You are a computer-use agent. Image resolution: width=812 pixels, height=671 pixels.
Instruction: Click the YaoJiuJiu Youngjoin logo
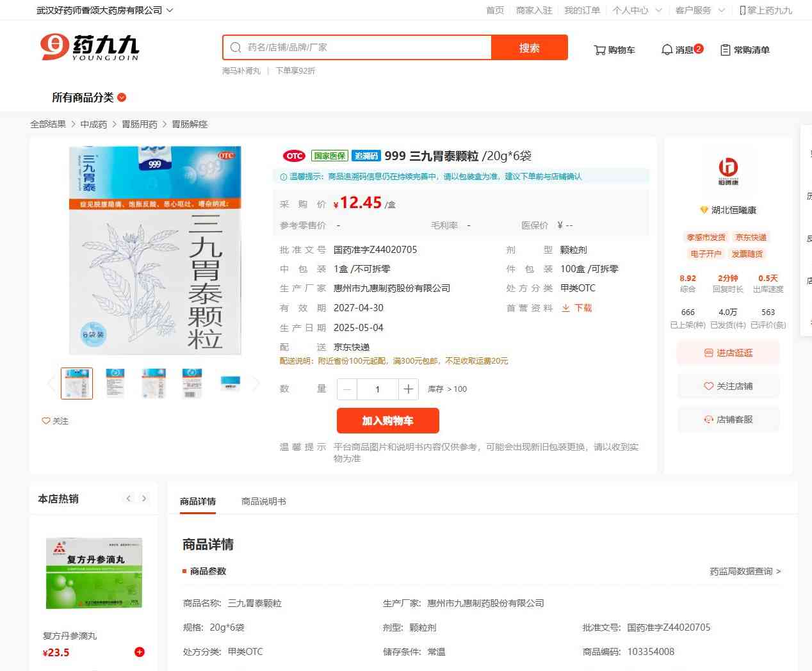click(89, 47)
